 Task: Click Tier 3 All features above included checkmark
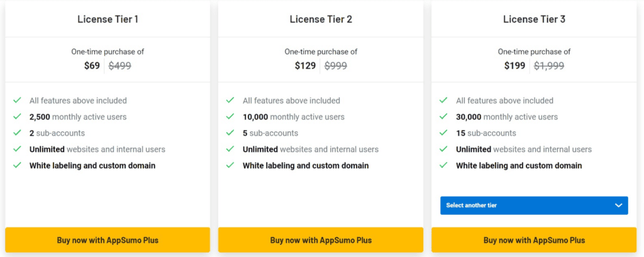pyautogui.click(x=443, y=100)
